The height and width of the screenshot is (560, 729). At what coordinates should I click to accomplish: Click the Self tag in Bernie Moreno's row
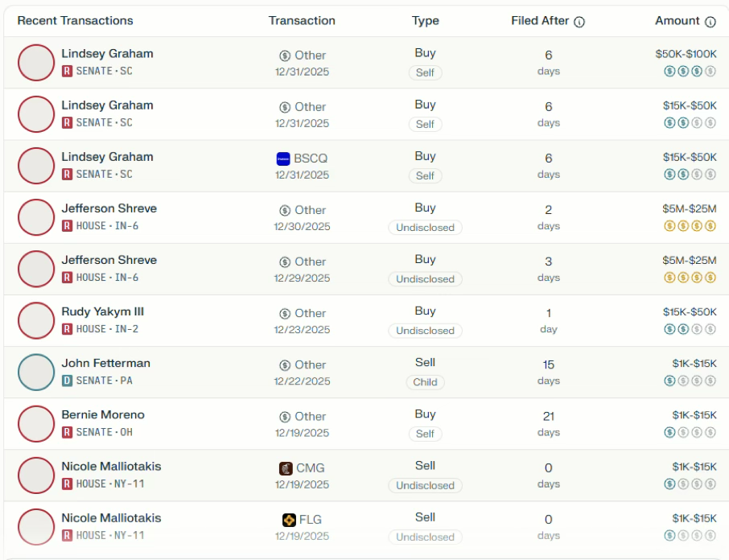pos(425,434)
